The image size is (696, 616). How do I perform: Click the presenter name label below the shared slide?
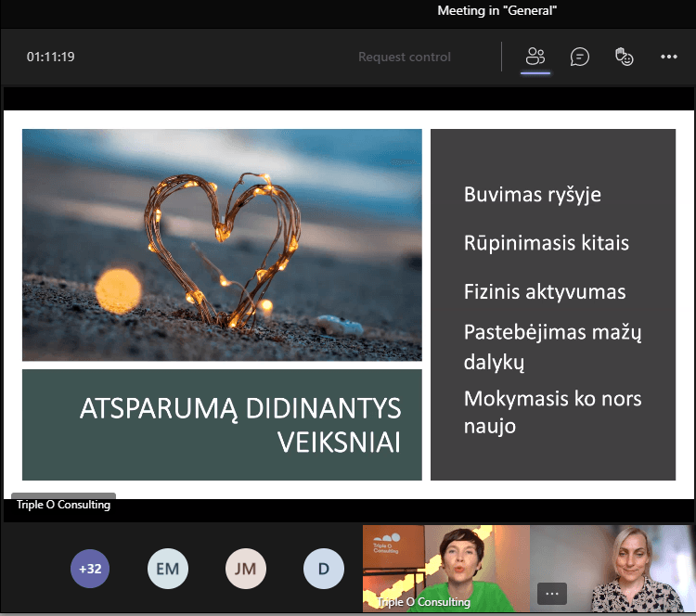tap(63, 505)
